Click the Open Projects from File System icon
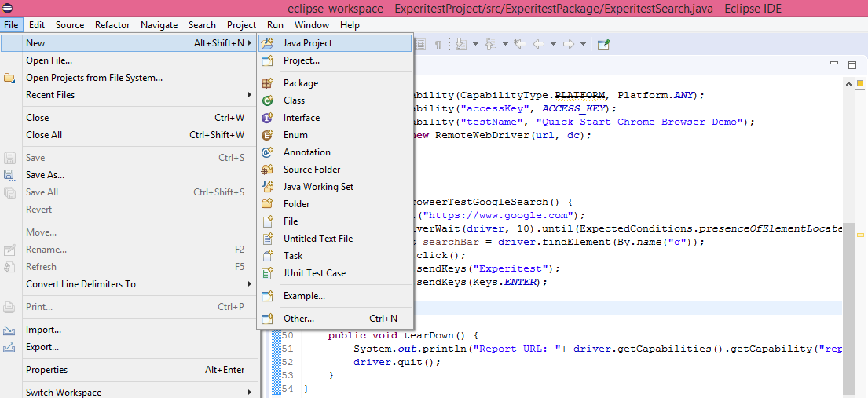 tap(9, 78)
